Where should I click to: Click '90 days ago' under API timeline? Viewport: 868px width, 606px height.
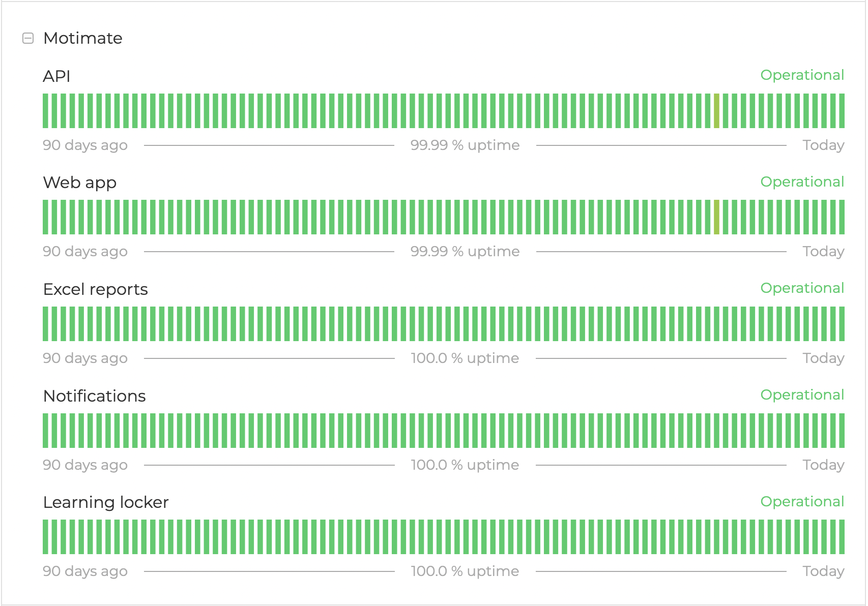(x=85, y=145)
